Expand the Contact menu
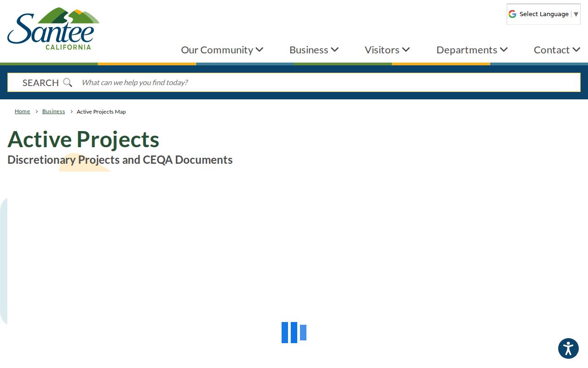588x368 pixels. tap(557, 50)
